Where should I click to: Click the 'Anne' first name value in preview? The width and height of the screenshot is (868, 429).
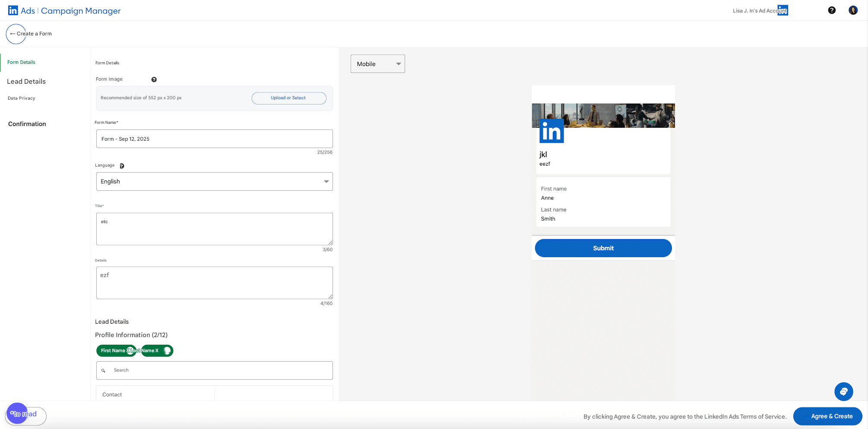(548, 198)
